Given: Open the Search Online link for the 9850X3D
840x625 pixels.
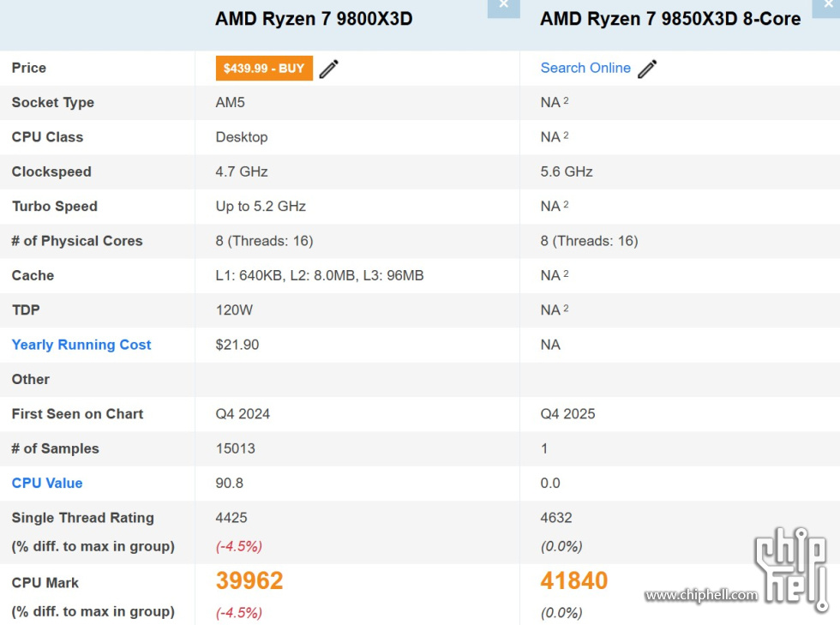Looking at the screenshot, I should point(585,68).
